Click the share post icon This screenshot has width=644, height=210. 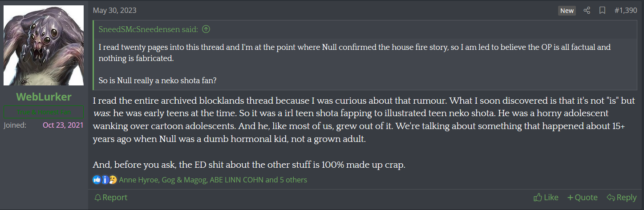pos(587,10)
